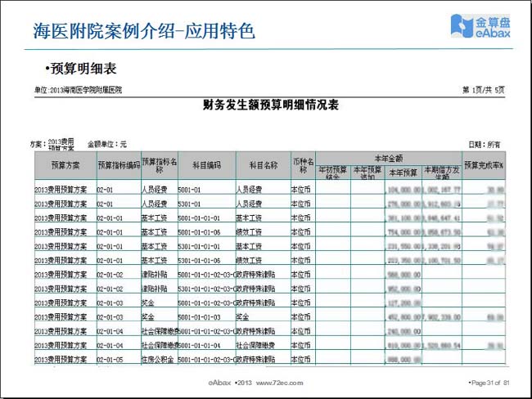532x399 pixels.
Task: Click the 科目名称 column header
Action: [264, 165]
